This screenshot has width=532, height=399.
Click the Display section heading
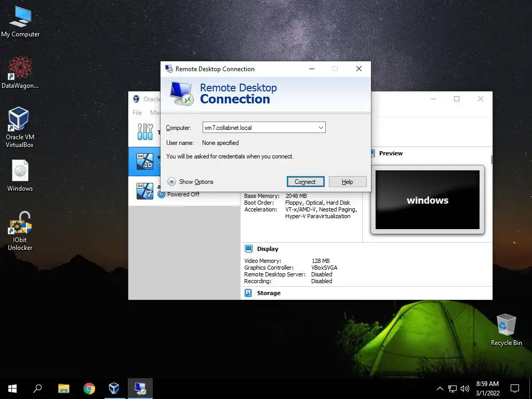pyautogui.click(x=268, y=249)
